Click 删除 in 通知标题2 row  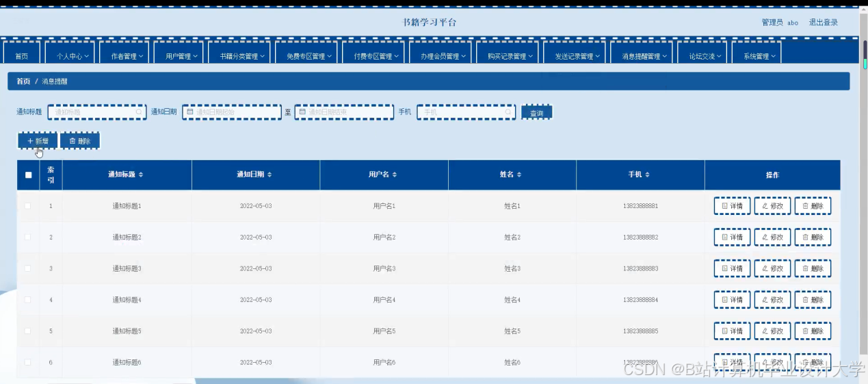pyautogui.click(x=813, y=238)
